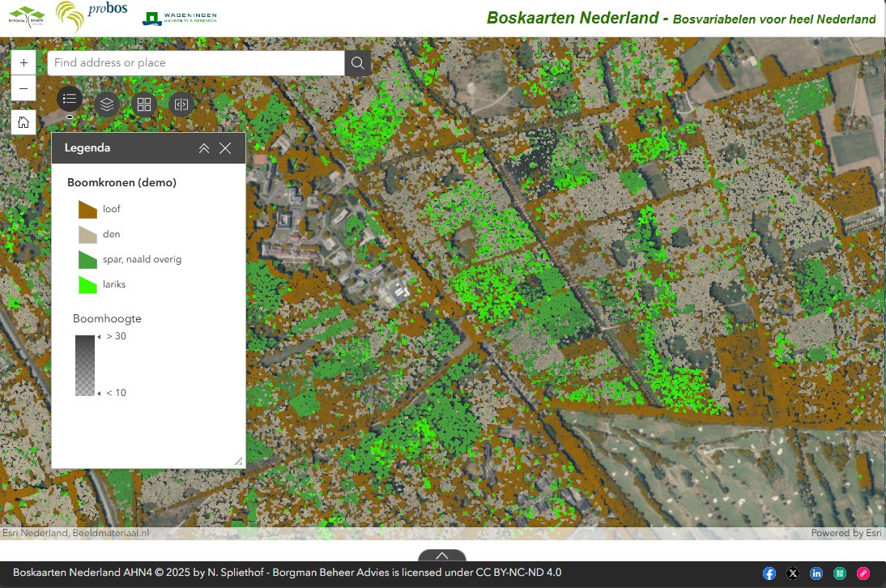The height and width of the screenshot is (588, 886).
Task: Open the LinkedIn icon in footer
Action: click(x=816, y=573)
